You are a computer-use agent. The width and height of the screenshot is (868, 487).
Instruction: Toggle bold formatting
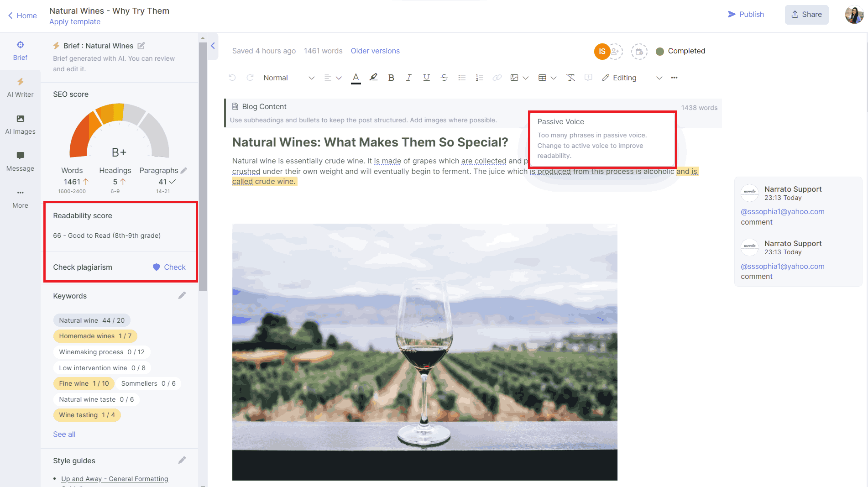click(x=391, y=78)
